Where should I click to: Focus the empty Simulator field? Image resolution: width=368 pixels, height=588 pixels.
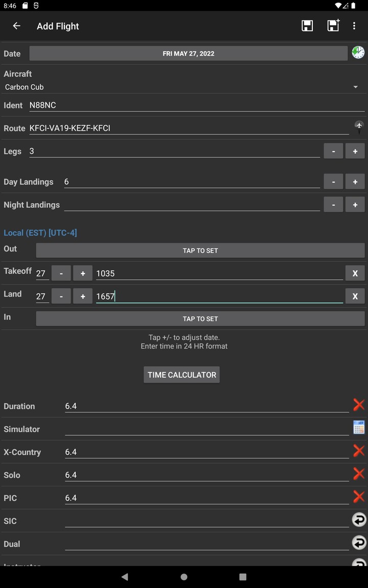(x=207, y=429)
